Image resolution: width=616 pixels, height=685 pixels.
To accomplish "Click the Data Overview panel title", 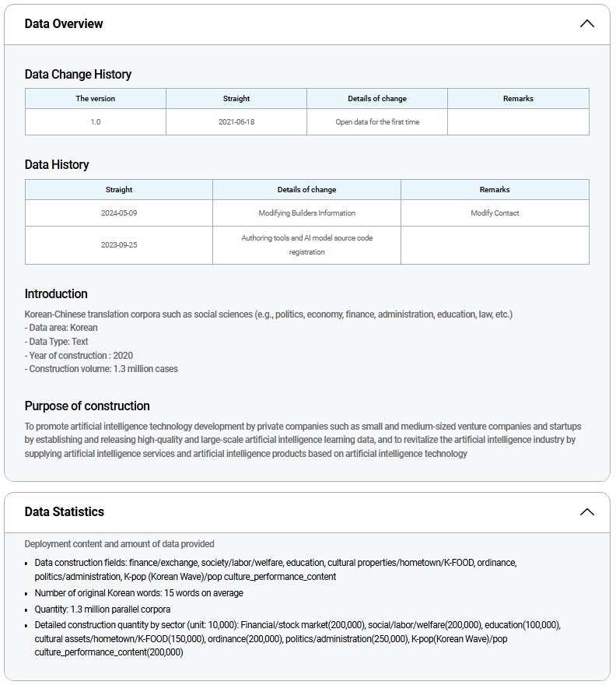I will (64, 23).
